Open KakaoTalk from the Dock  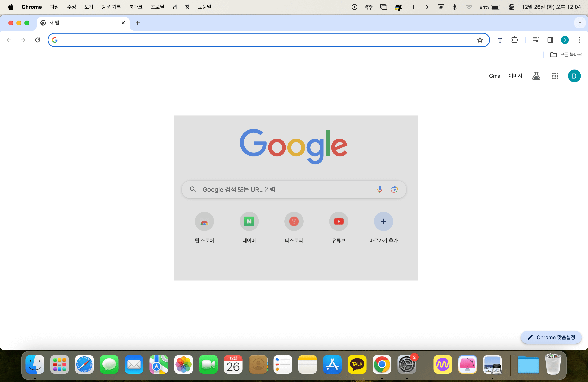357,364
